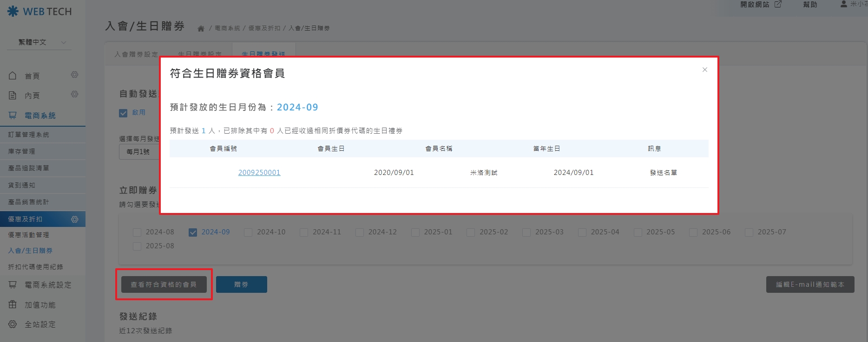Click the 電商系統 cart icon in sidebar
Image resolution: width=868 pixels, height=342 pixels.
13,115
